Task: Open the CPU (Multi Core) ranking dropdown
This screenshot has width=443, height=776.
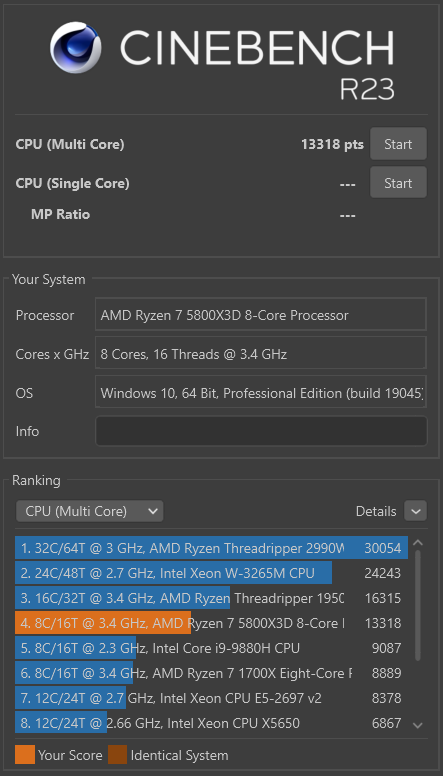Action: point(90,511)
